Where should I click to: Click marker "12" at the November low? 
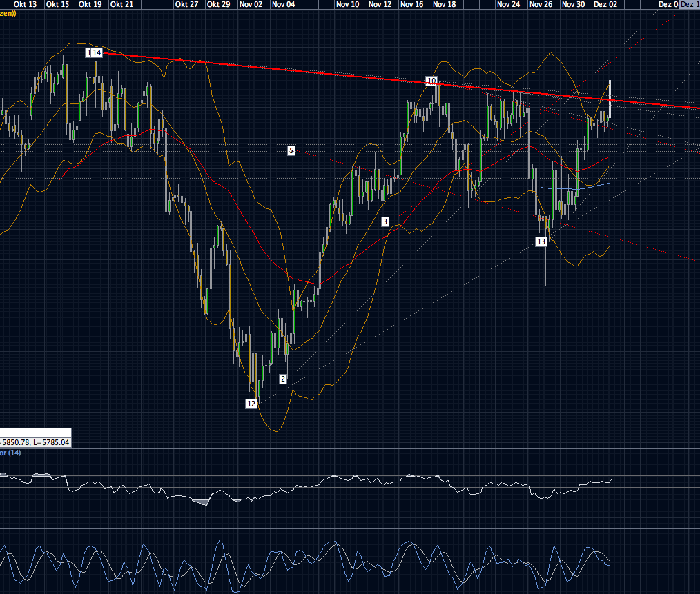[251, 404]
